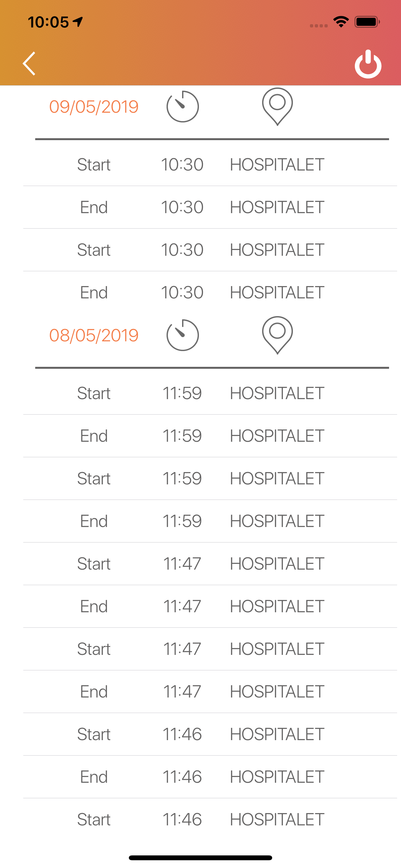Tap the location pin beside 09/05/2019
The height and width of the screenshot is (868, 401).
[277, 107]
